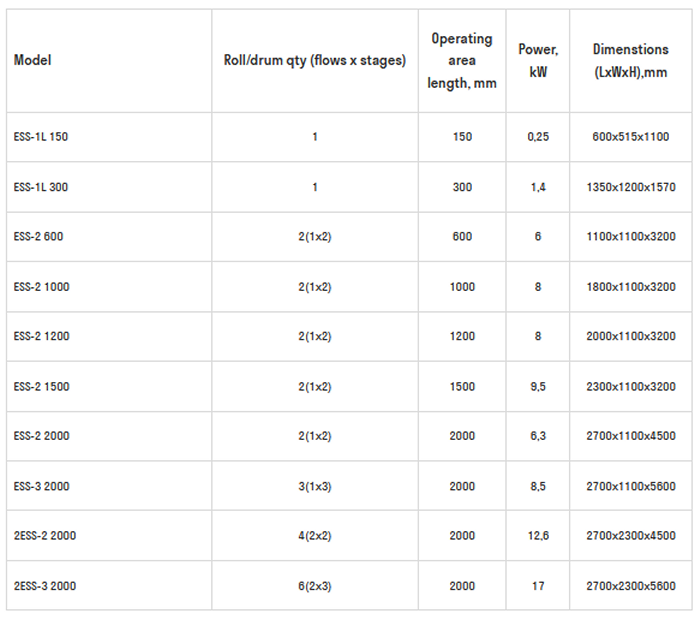Click the 6(2x3) roll quantity cell
The height and width of the screenshot is (620, 700).
(314, 586)
